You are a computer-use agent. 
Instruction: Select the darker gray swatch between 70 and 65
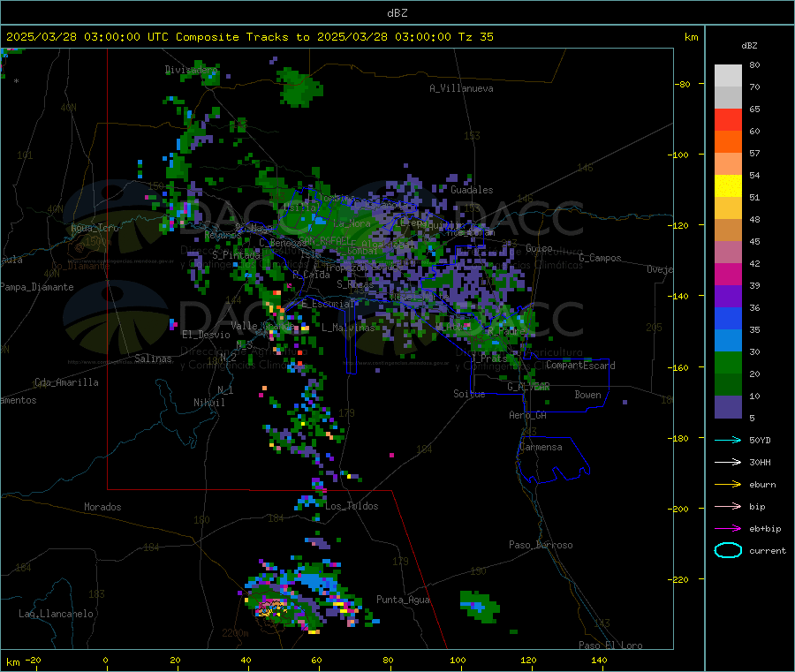[728, 98]
